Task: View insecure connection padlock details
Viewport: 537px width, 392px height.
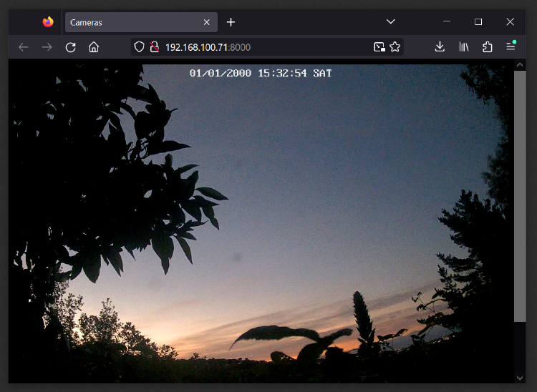Action: (x=155, y=47)
